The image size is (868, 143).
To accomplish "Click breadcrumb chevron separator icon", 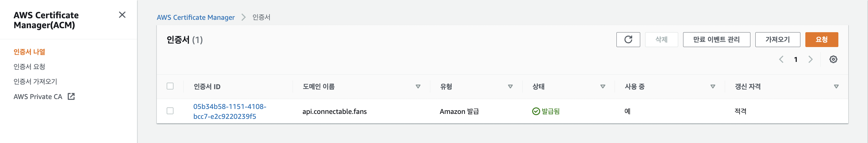I will pos(244,17).
